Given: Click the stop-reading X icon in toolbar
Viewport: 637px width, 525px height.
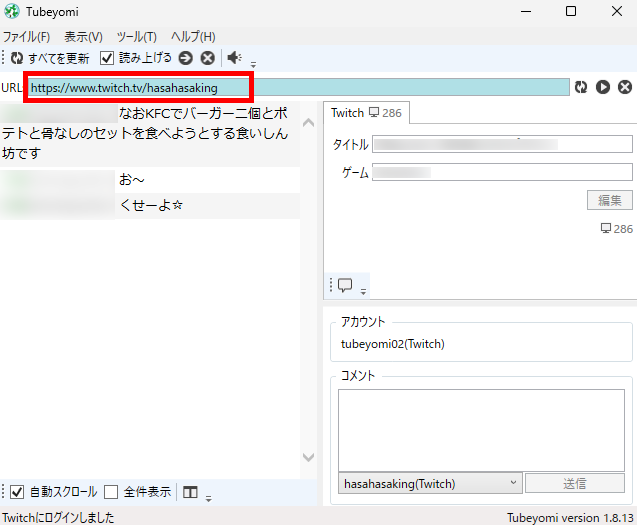Looking at the screenshot, I should 208,58.
